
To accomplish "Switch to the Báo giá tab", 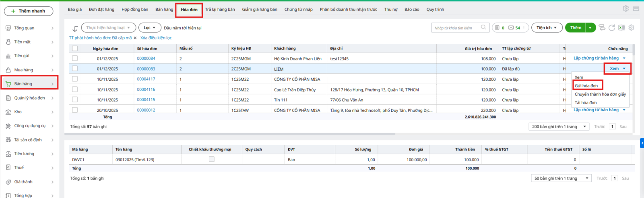I will (x=75, y=9).
